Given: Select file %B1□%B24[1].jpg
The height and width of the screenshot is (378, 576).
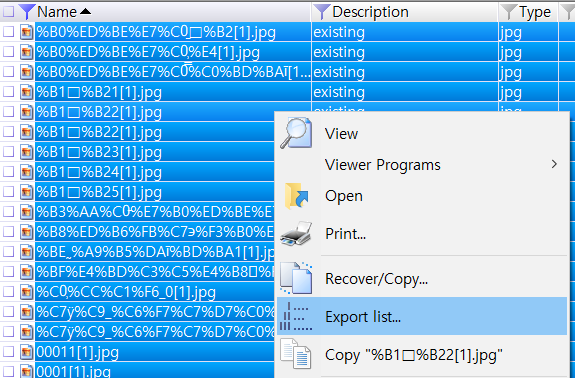Looking at the screenshot, I should tap(99, 172).
